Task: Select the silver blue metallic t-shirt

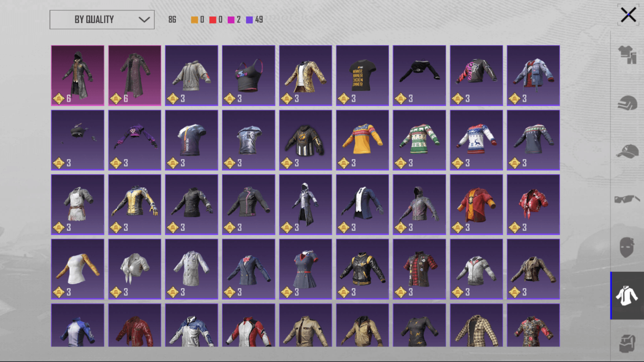Action: tap(249, 140)
